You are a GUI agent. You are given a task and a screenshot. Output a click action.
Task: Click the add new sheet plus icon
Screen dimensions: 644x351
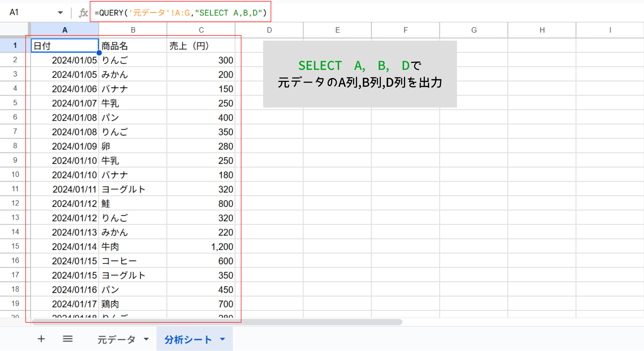coord(41,339)
